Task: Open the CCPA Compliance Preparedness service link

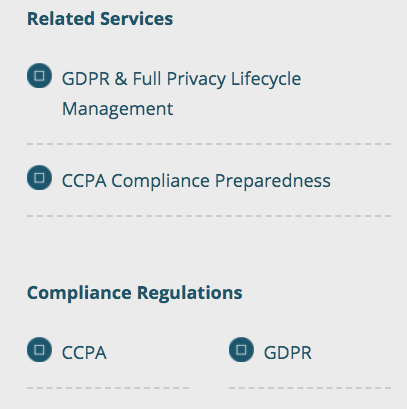Action: (196, 181)
